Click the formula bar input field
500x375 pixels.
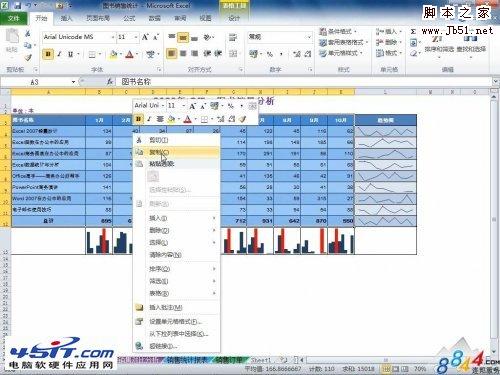pos(305,82)
